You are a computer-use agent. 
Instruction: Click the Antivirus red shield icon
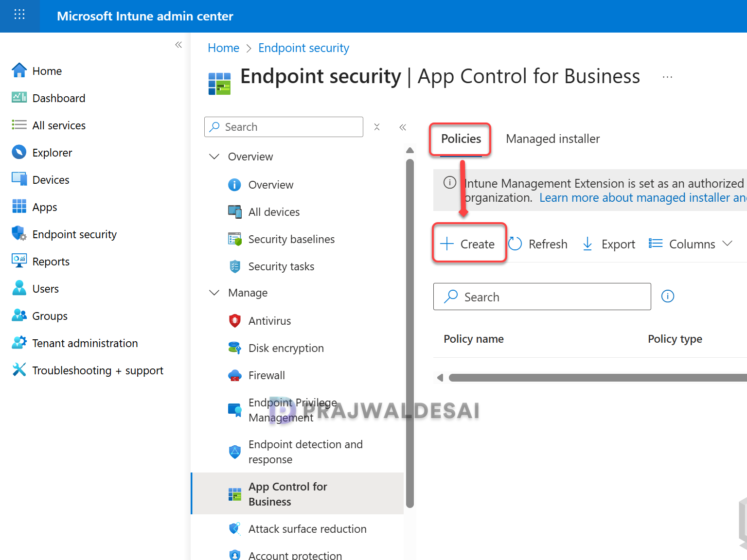coord(234,321)
